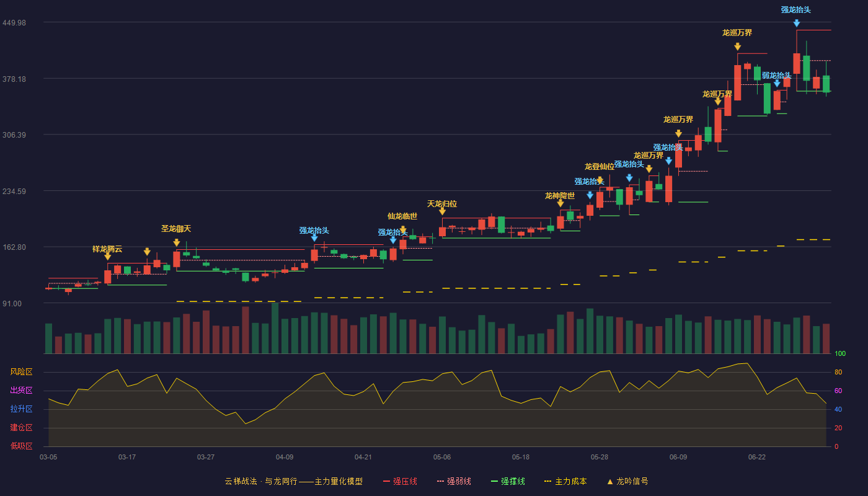Click the orange 80 indicator axis label
Viewport: 868px width, 496px height.
[838, 373]
